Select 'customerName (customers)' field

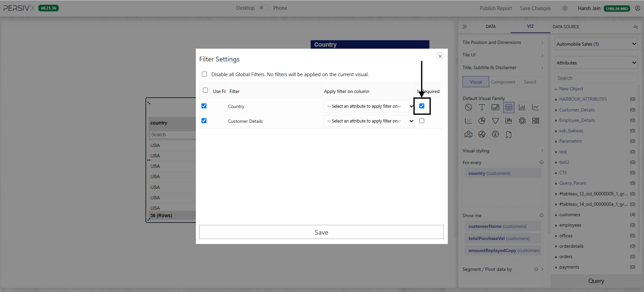502,226
